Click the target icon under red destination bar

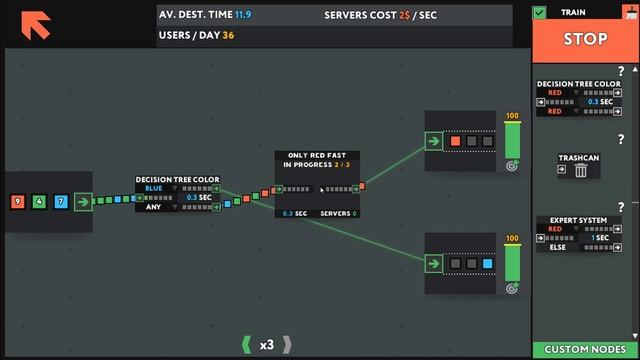coord(512,165)
